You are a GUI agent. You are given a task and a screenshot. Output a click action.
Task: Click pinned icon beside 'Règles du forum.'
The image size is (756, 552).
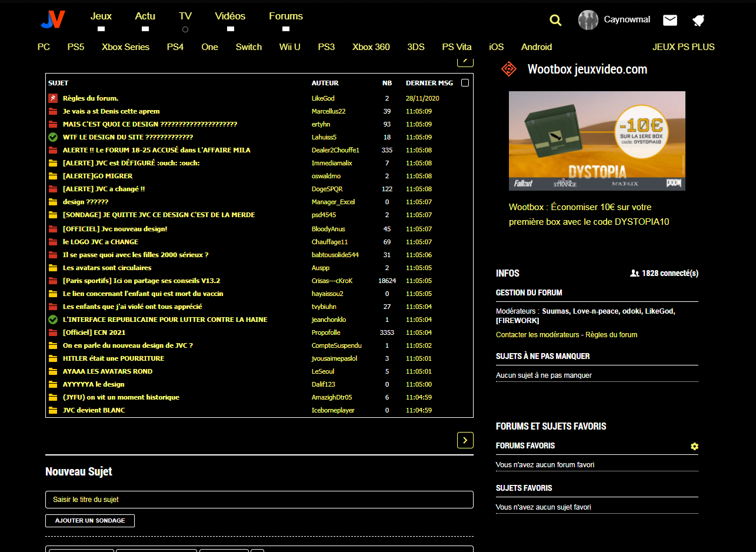click(x=53, y=98)
